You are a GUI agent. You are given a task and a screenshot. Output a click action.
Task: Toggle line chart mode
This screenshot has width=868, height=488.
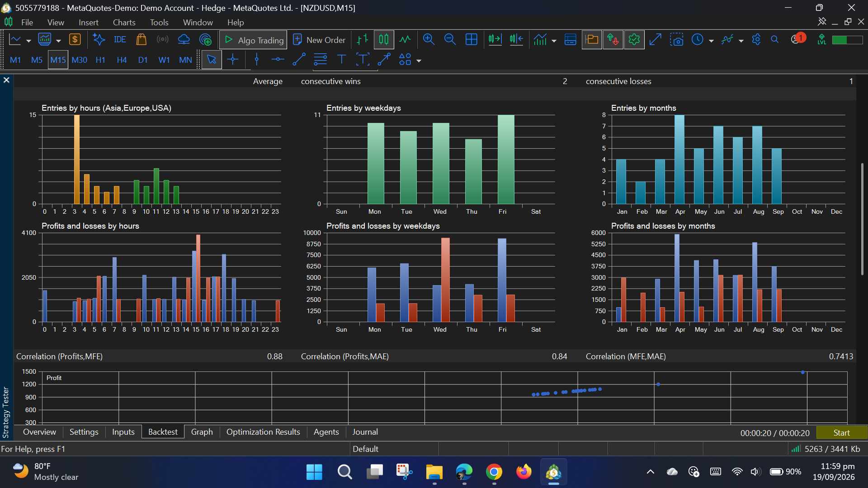[405, 40]
